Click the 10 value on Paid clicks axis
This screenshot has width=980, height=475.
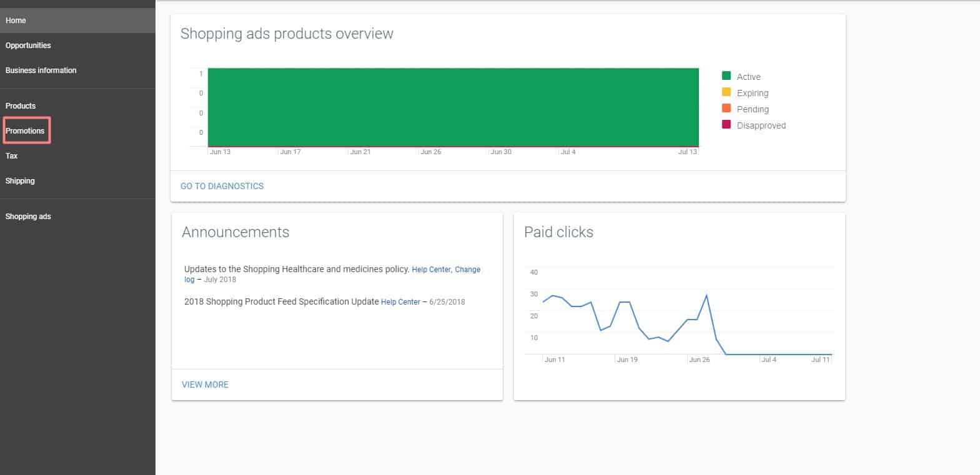pos(533,338)
